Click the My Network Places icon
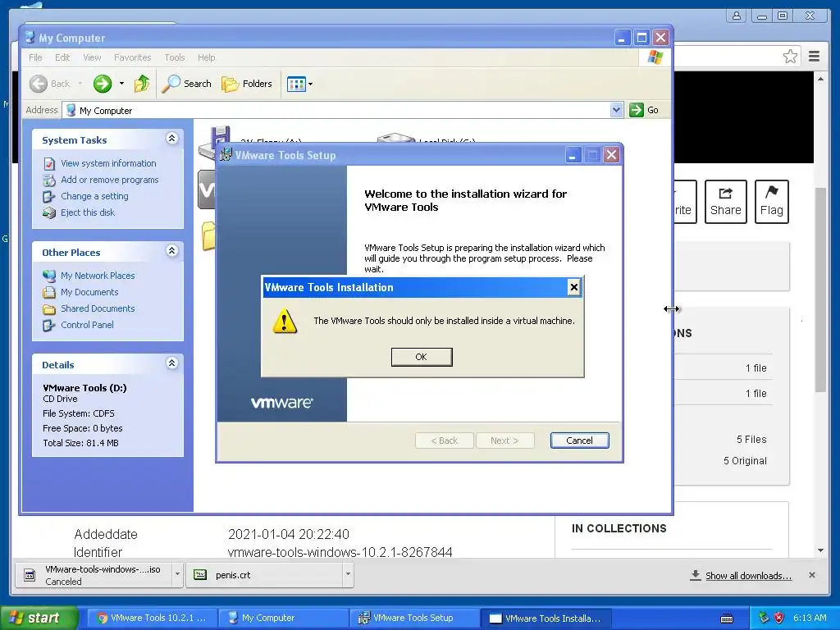840x630 pixels. (x=49, y=276)
